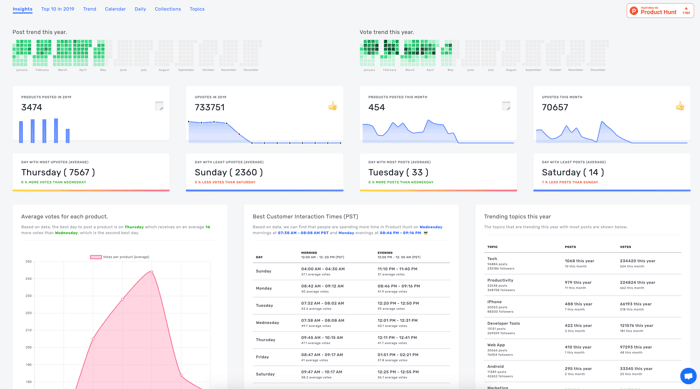
Task: Click the note icon on Products Posted in 2019 card
Action: pos(159,106)
